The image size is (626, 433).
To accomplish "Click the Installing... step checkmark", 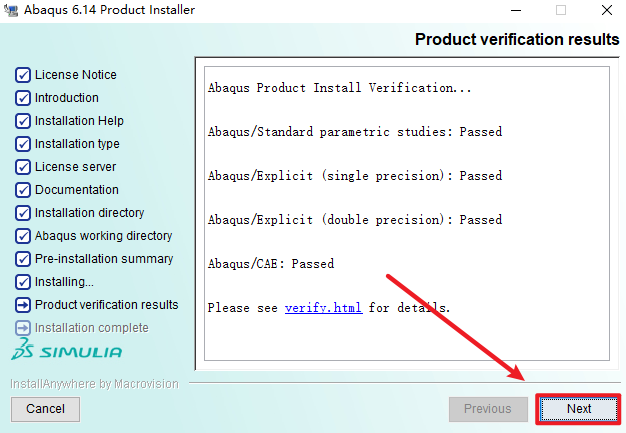I will coord(23,282).
